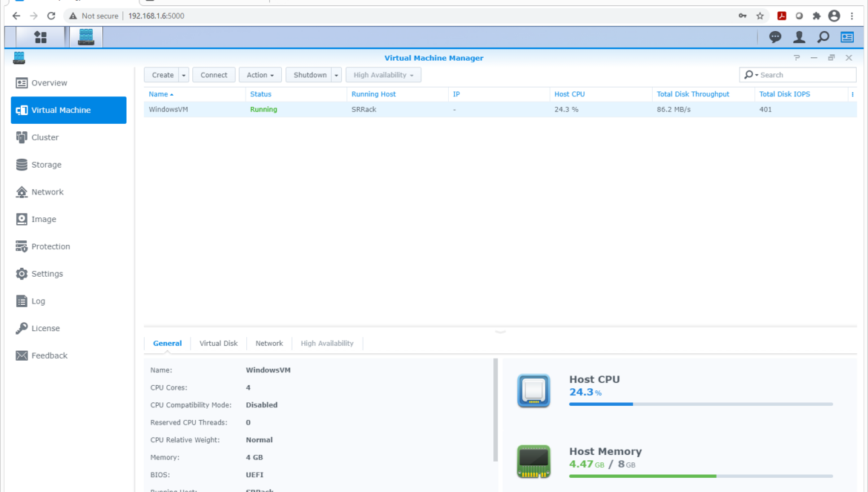This screenshot has width=868, height=492.
Task: Click the Connect button
Action: (214, 75)
